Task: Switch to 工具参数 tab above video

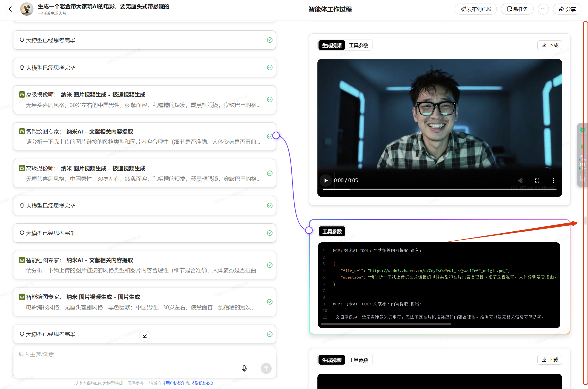Action: [x=358, y=45]
